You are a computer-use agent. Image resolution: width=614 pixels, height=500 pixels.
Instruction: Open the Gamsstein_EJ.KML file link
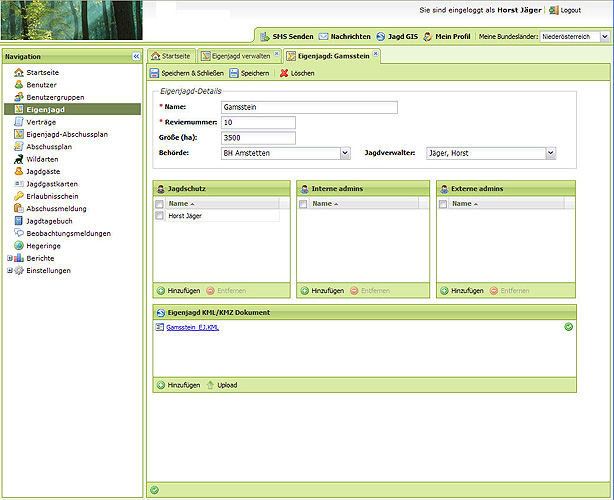pos(193,328)
